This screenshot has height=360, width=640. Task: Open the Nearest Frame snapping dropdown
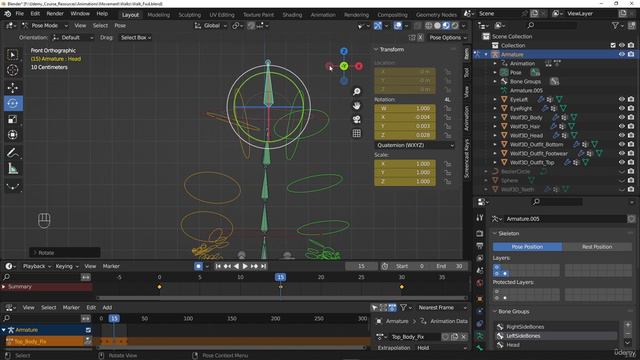point(442,307)
